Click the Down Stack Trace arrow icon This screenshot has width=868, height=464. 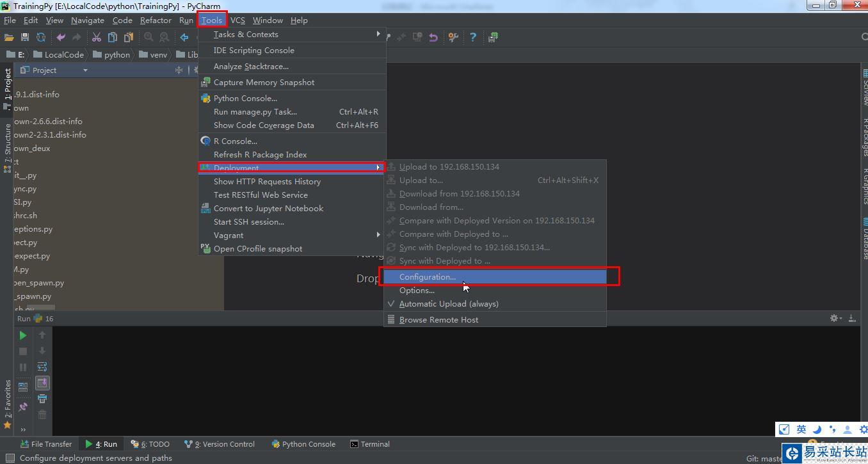(42, 351)
